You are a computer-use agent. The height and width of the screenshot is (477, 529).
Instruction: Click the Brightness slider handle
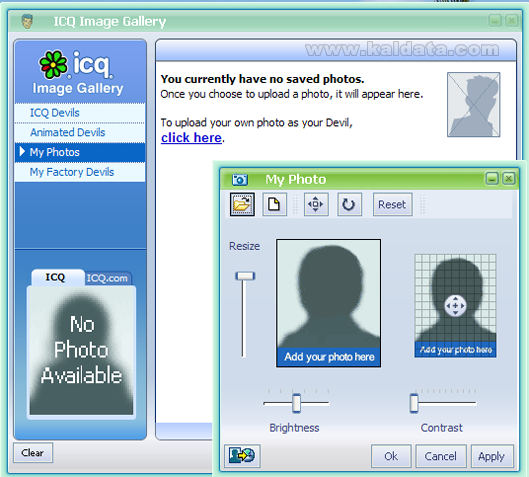(x=297, y=403)
